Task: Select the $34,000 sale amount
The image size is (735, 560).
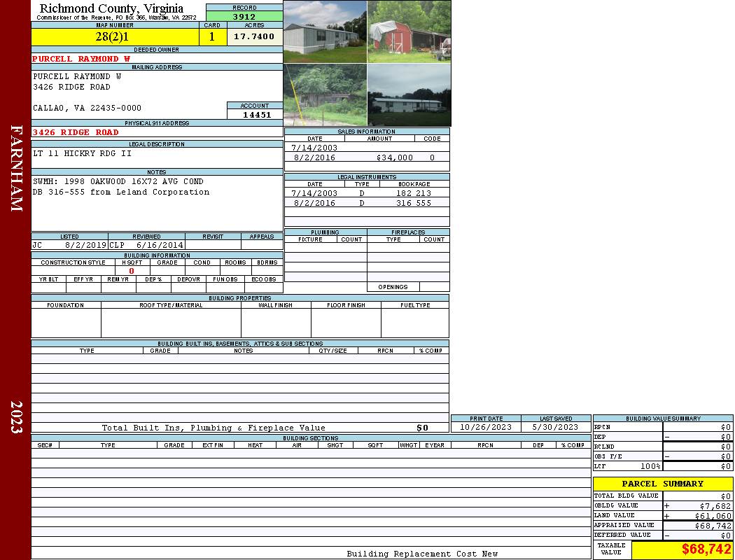Action: pos(395,158)
